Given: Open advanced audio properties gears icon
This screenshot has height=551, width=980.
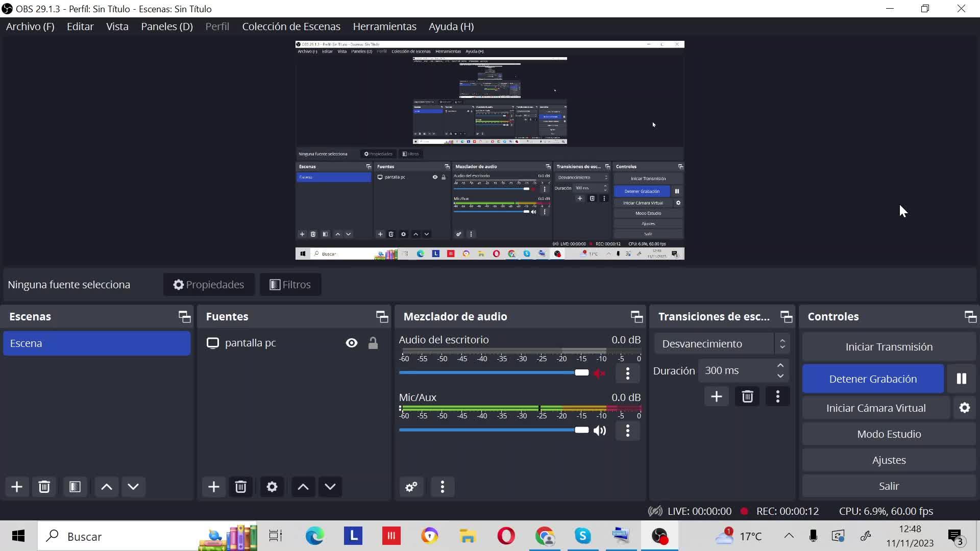Looking at the screenshot, I should point(411,487).
